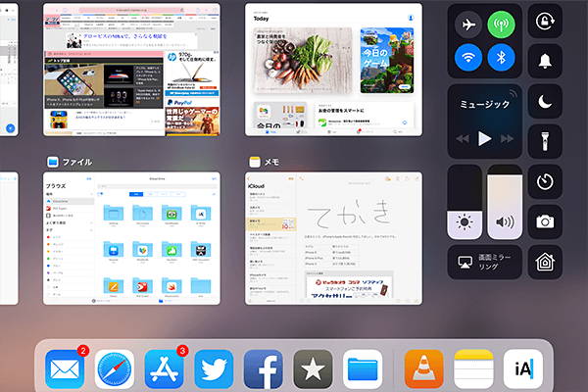Open Home controls house icon
Viewport: 588px width, 392px height.
point(545,262)
